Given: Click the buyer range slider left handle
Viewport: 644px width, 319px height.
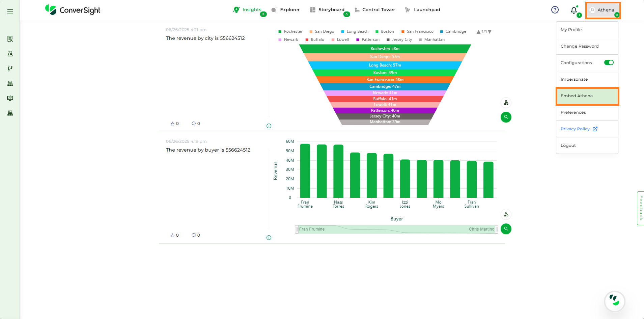Looking at the screenshot, I should tap(297, 229).
